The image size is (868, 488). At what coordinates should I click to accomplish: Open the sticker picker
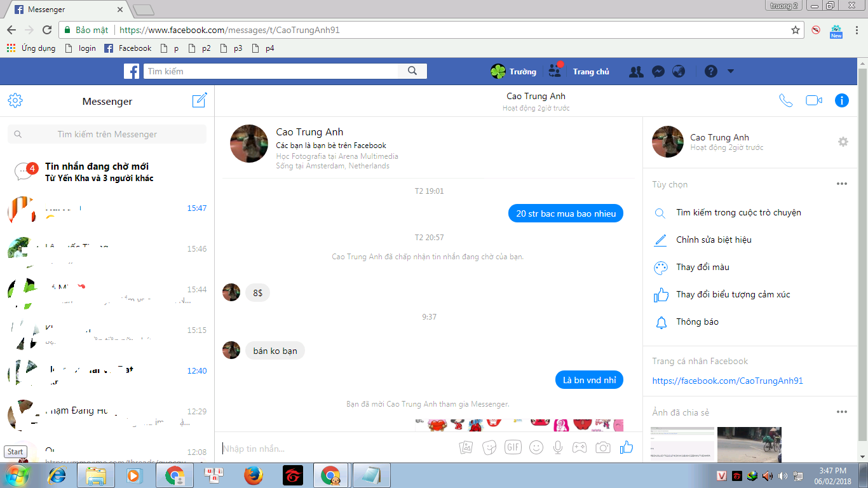point(489,447)
